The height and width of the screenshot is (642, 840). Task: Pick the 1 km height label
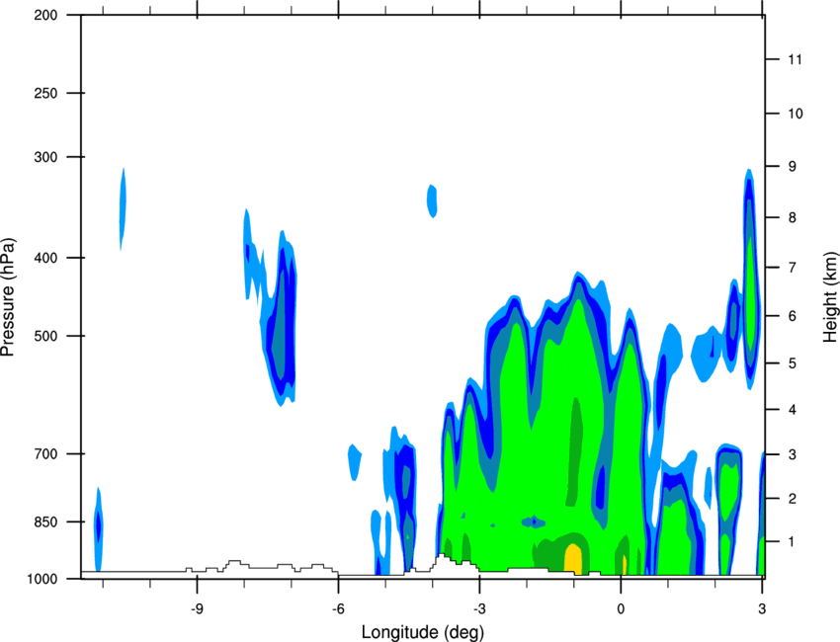(x=792, y=542)
